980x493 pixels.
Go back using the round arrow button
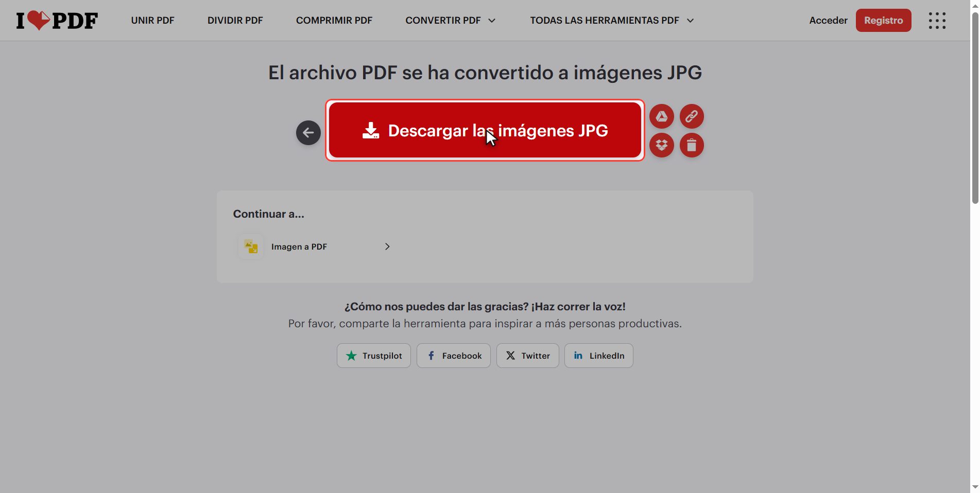[308, 133]
